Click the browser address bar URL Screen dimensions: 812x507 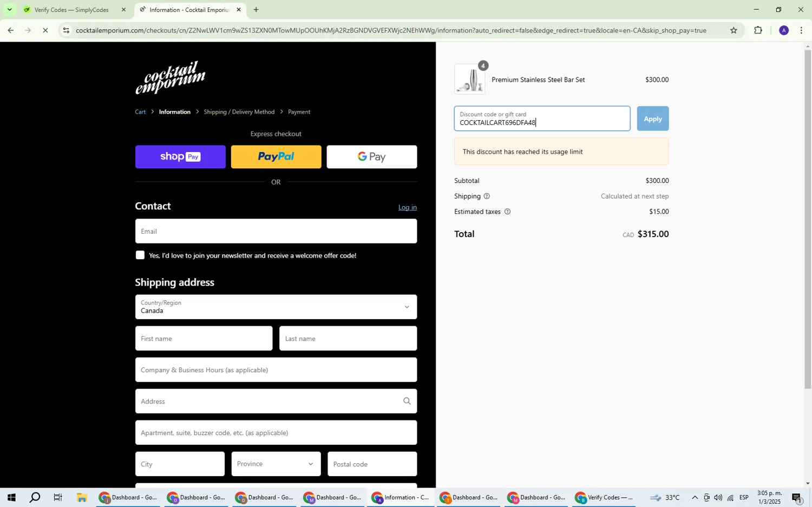(391, 31)
